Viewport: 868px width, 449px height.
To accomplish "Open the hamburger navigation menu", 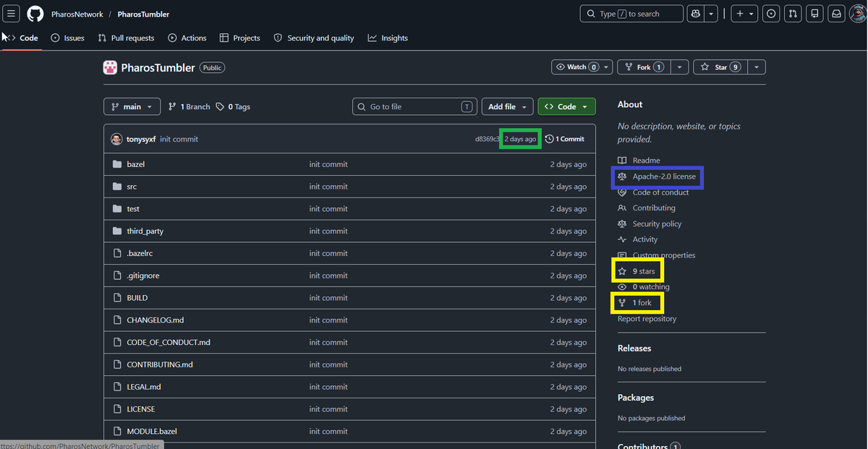I will click(12, 14).
